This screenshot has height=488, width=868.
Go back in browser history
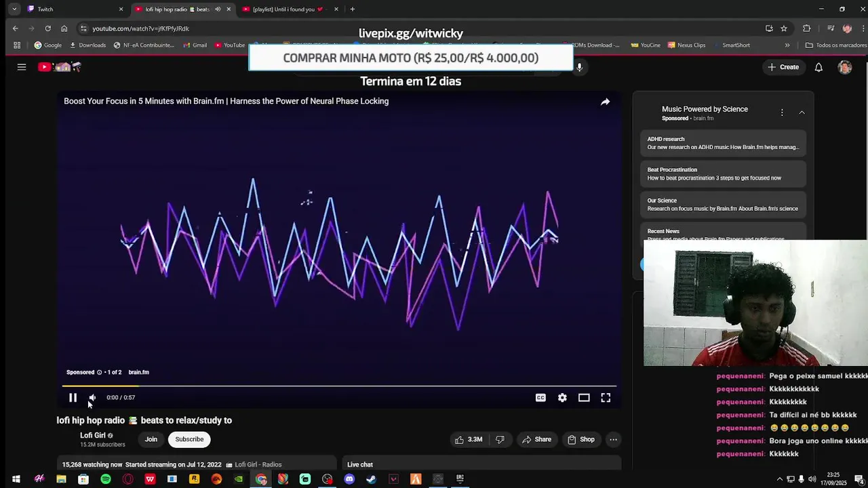coord(16,28)
